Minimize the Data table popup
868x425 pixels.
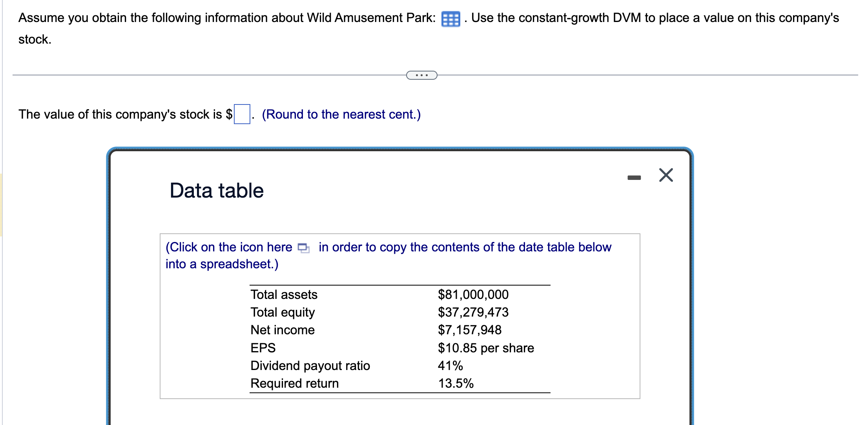pyautogui.click(x=634, y=178)
